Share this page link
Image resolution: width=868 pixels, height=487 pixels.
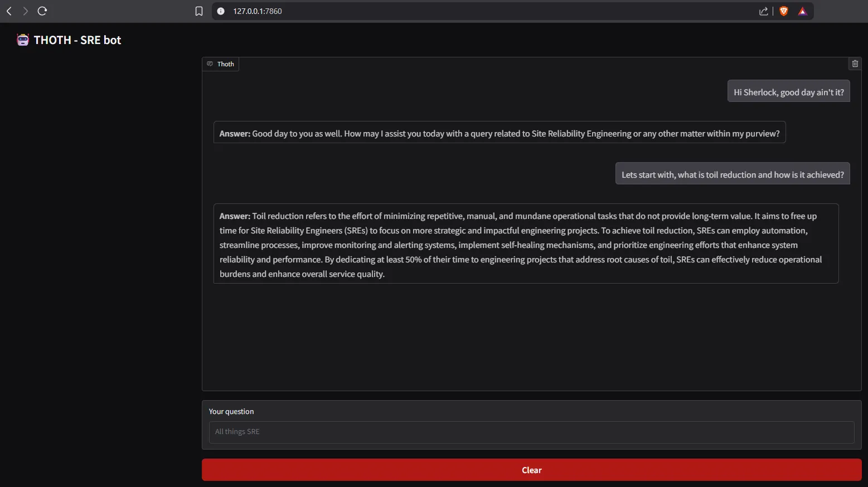click(763, 11)
